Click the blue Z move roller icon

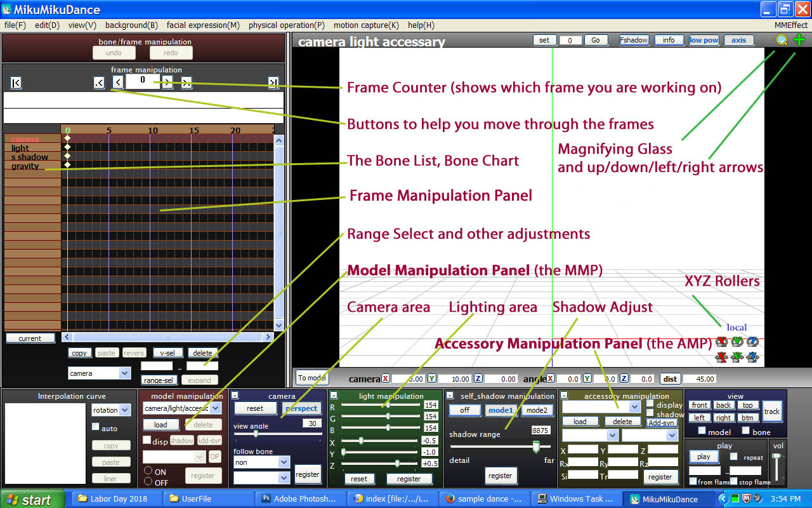click(x=753, y=358)
